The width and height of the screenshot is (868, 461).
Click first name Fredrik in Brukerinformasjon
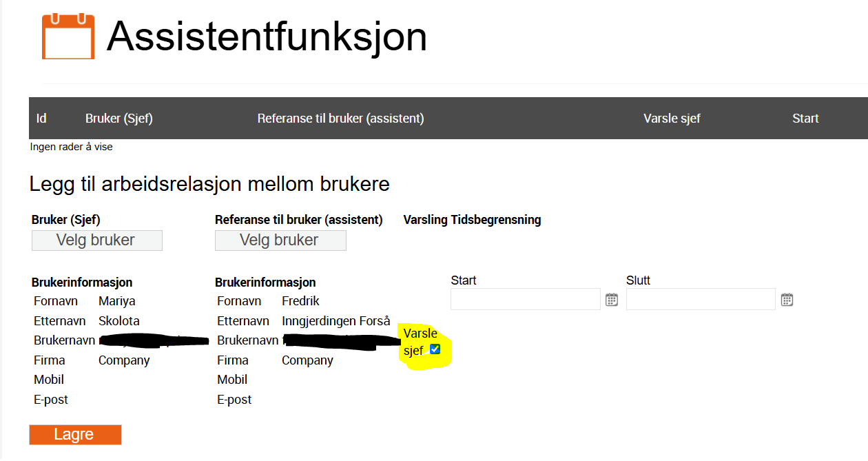pyautogui.click(x=300, y=301)
